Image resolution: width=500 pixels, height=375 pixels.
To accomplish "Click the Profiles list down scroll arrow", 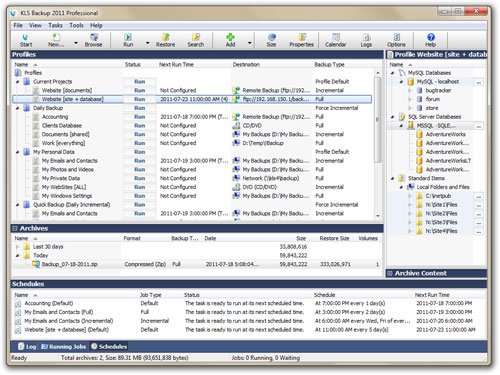I will 378,216.
